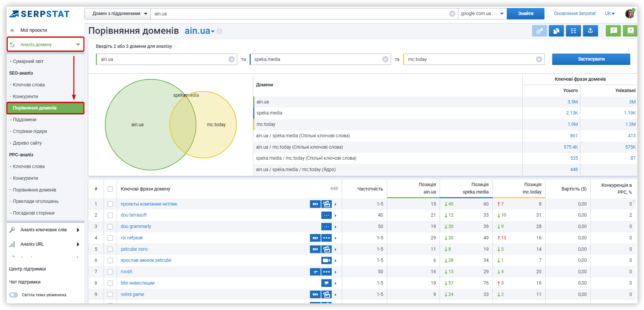Viewport: 644px width, 310px height.
Task: Clear the top search field with ain.ua
Action: point(452,14)
